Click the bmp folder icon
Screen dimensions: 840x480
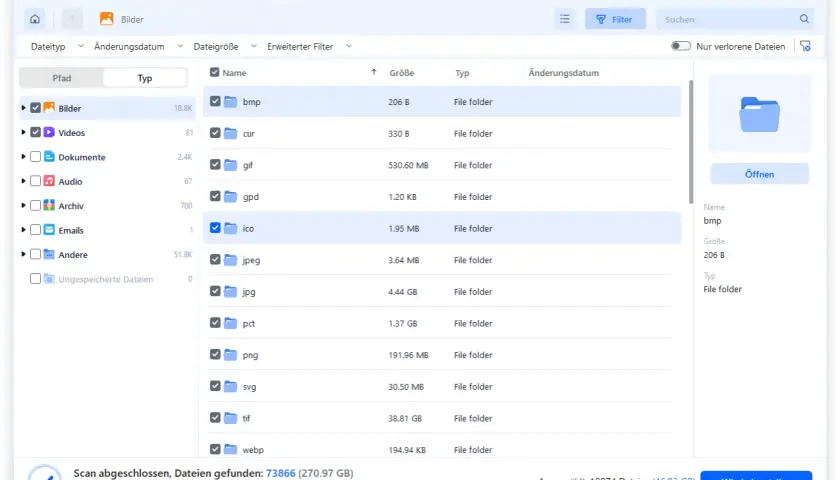[x=230, y=101]
